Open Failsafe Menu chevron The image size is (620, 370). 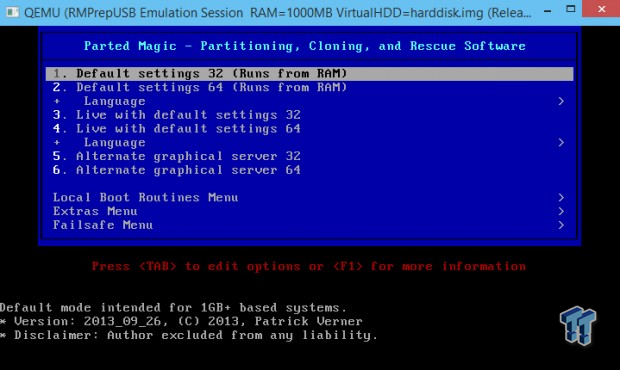tap(561, 225)
